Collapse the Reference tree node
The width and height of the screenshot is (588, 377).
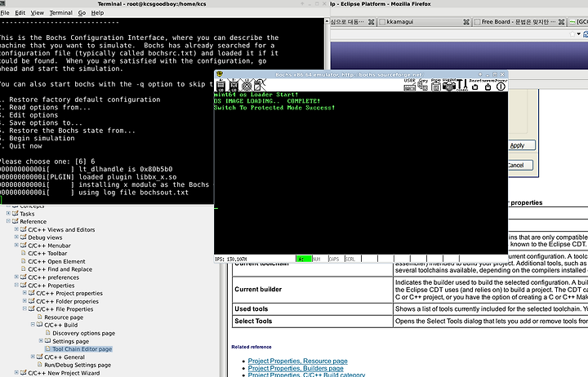pyautogui.click(x=8, y=221)
